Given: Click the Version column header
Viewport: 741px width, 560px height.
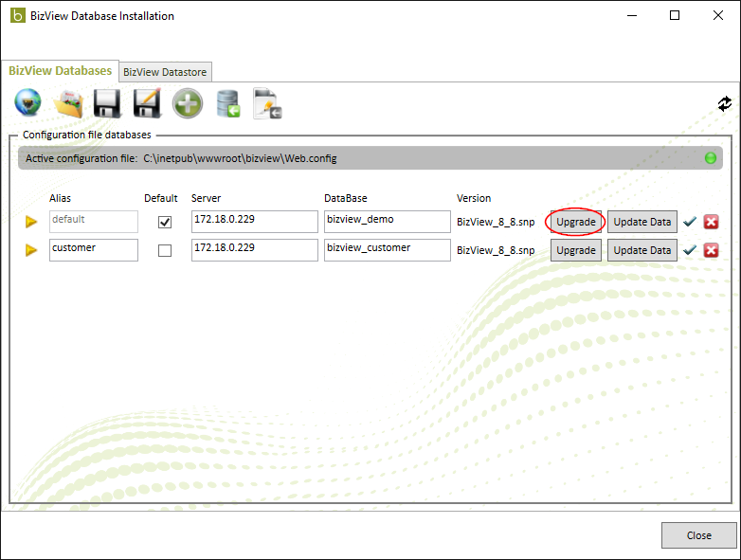Looking at the screenshot, I should click(x=474, y=198).
